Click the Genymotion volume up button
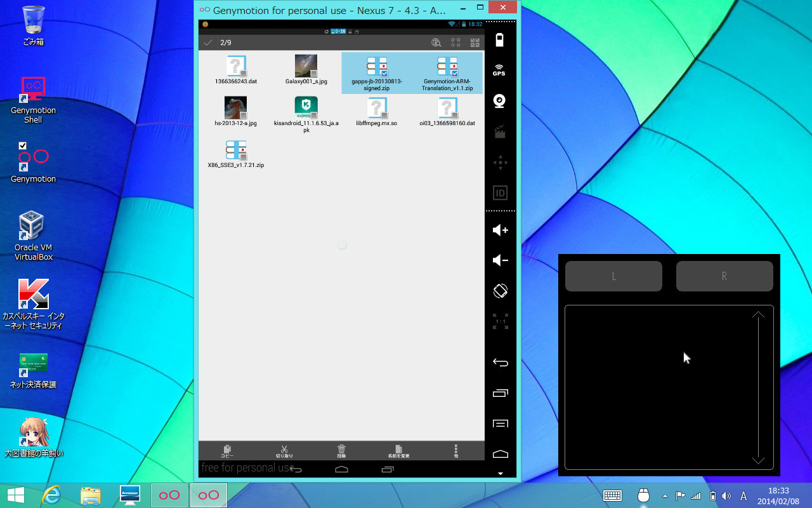812x508 pixels. 500,230
